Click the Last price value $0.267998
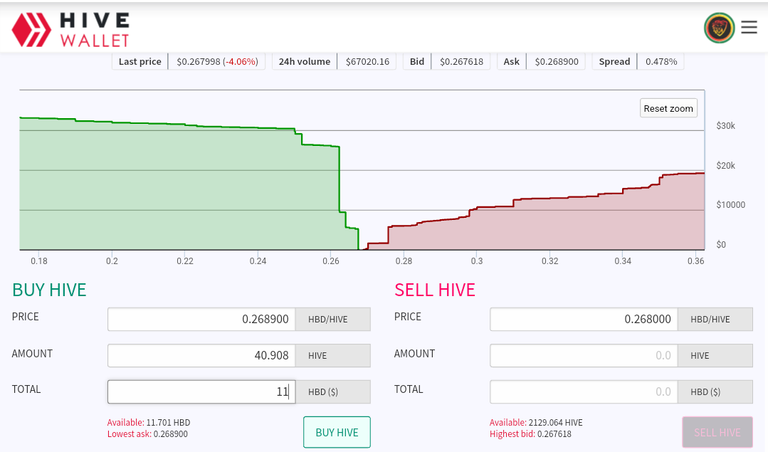The height and width of the screenshot is (452, 768). [x=217, y=62]
